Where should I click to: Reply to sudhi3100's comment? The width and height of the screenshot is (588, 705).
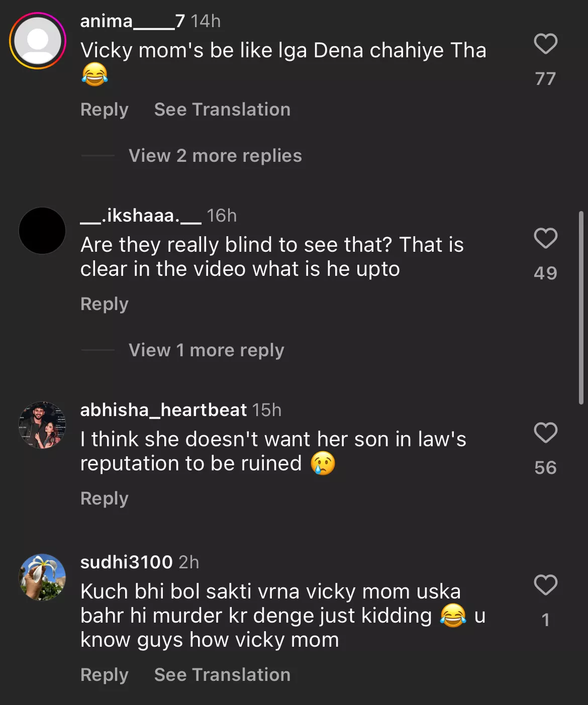(x=105, y=675)
